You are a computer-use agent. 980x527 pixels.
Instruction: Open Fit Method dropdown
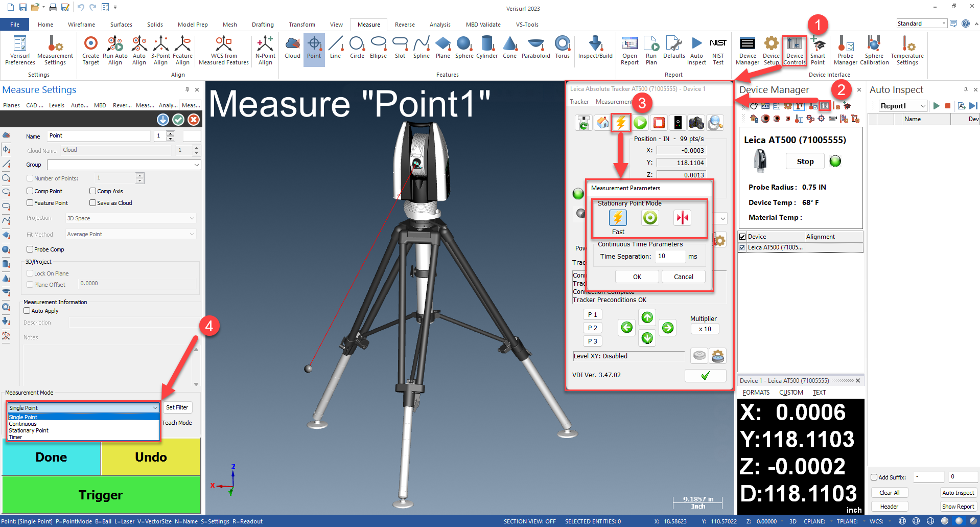tap(131, 234)
